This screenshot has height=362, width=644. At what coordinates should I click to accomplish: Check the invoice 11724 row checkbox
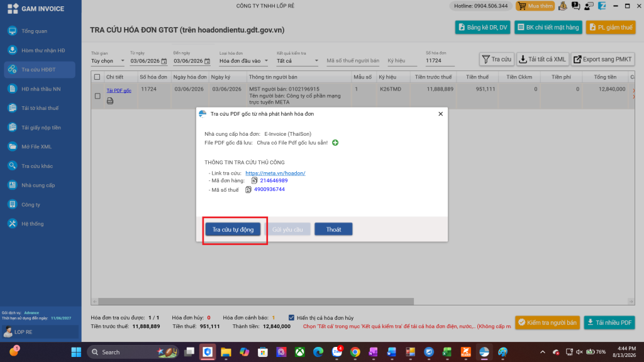(97, 96)
